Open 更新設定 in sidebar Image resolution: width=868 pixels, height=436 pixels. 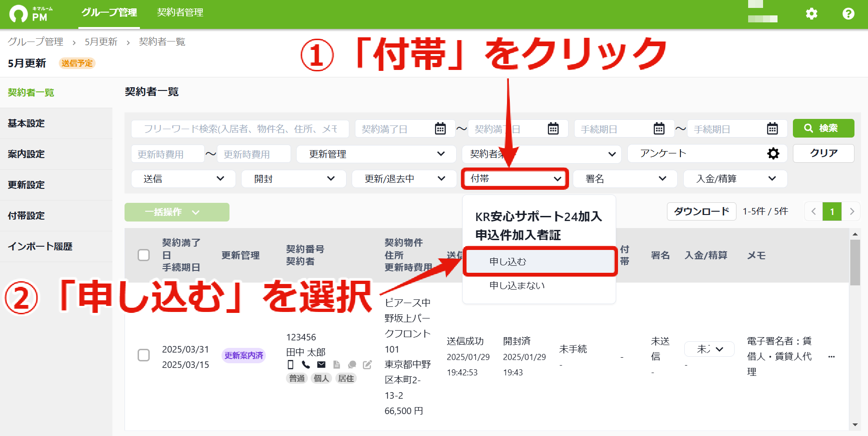pyautogui.click(x=56, y=185)
